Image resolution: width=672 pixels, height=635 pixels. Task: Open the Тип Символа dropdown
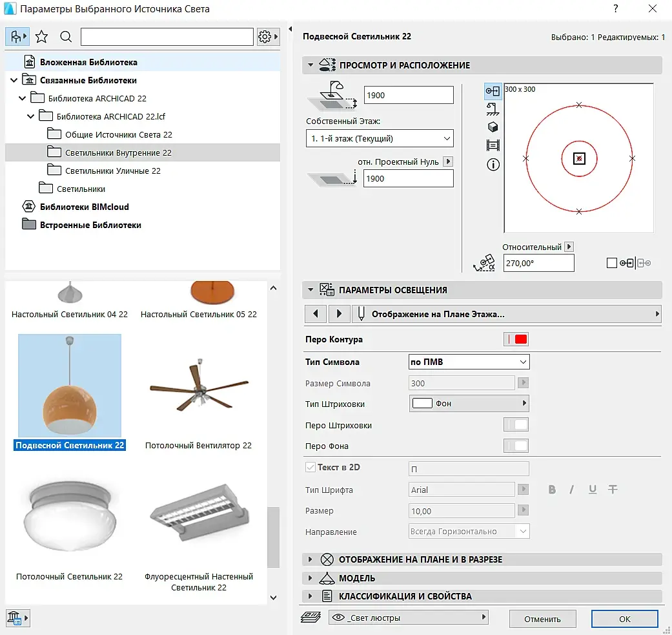tap(469, 362)
